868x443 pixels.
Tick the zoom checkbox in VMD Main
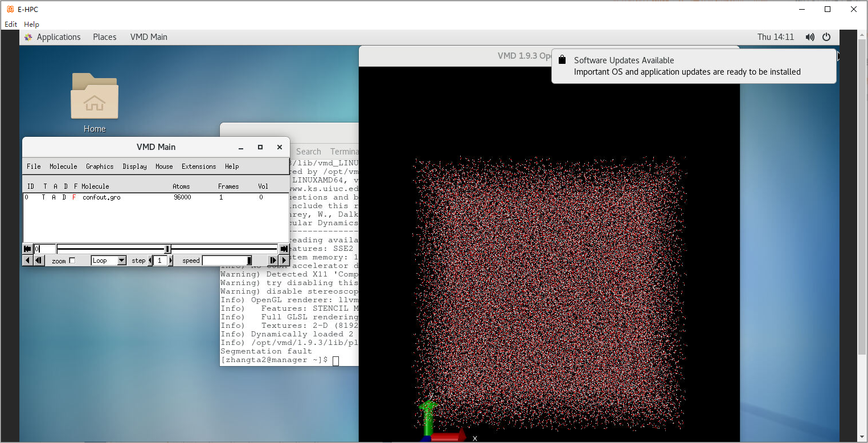click(x=72, y=261)
